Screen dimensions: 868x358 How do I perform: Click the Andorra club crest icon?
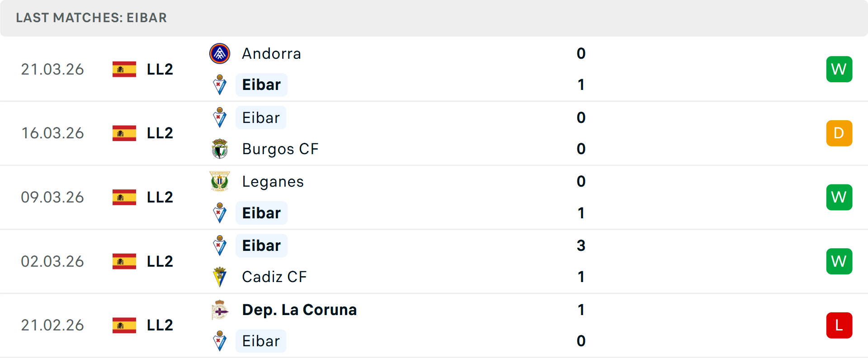(220, 53)
